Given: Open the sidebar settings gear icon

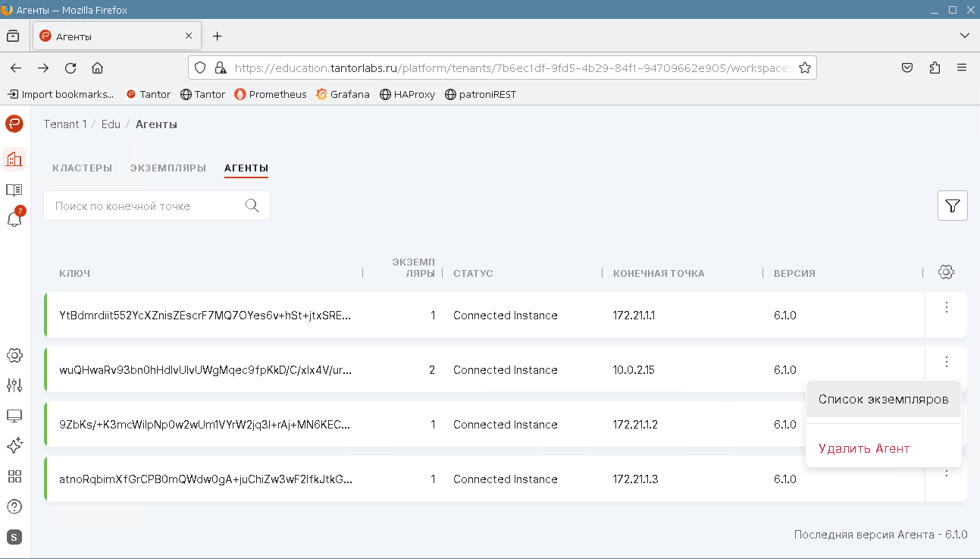Looking at the screenshot, I should tap(14, 355).
